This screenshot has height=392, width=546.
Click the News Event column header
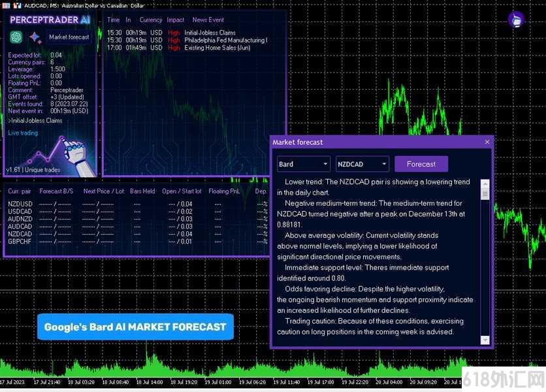click(x=208, y=20)
